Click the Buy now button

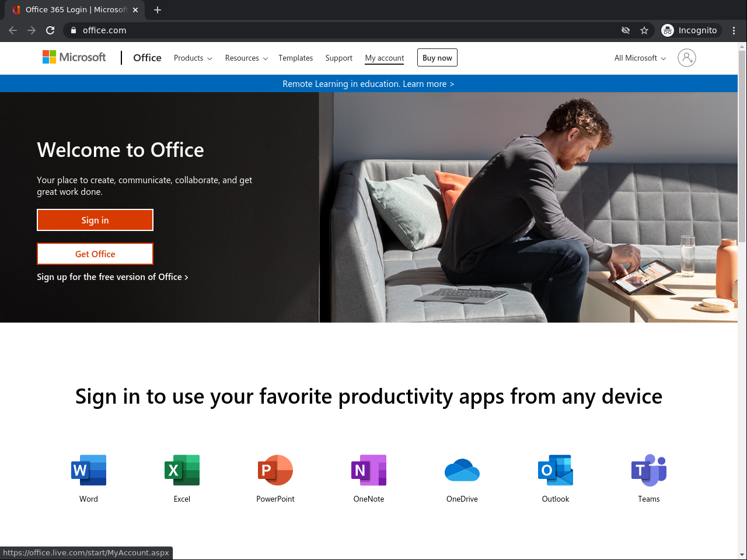pyautogui.click(x=437, y=58)
